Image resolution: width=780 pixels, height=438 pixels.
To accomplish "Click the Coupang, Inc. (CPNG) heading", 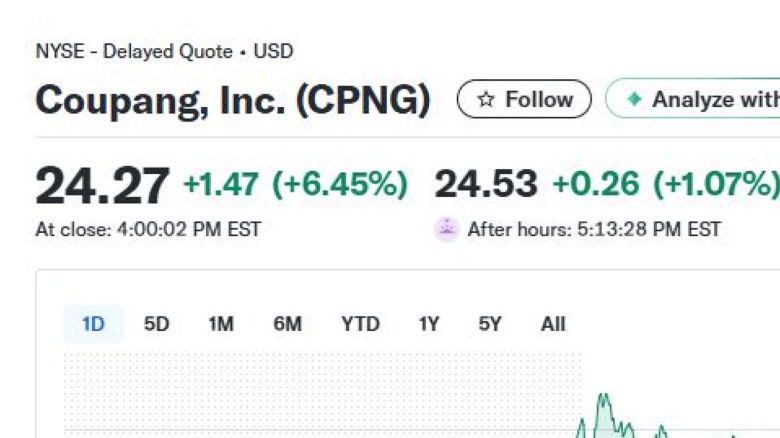I will pos(233,100).
